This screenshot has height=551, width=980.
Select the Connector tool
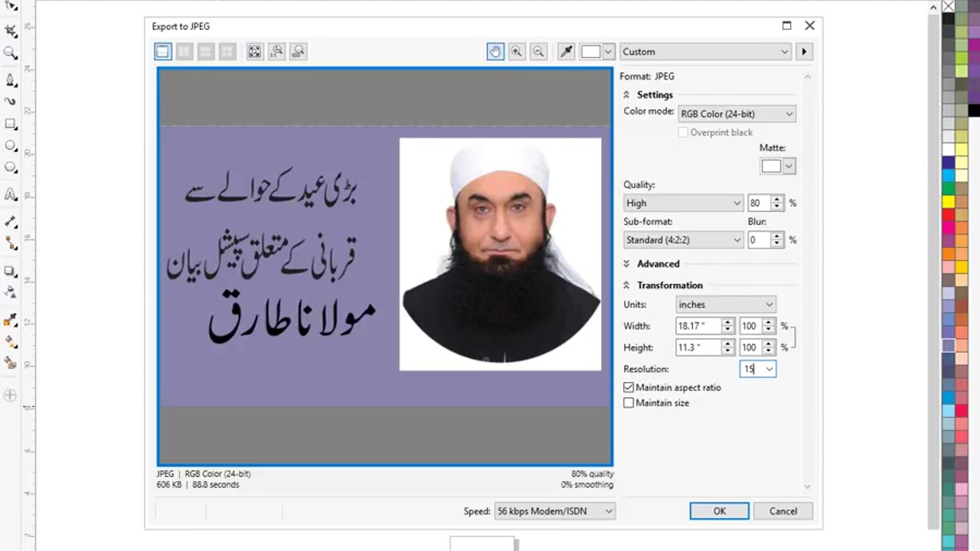[x=11, y=243]
